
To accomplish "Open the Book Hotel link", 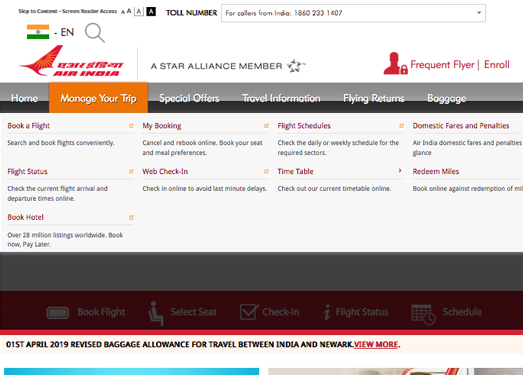I will pyautogui.click(x=25, y=217).
